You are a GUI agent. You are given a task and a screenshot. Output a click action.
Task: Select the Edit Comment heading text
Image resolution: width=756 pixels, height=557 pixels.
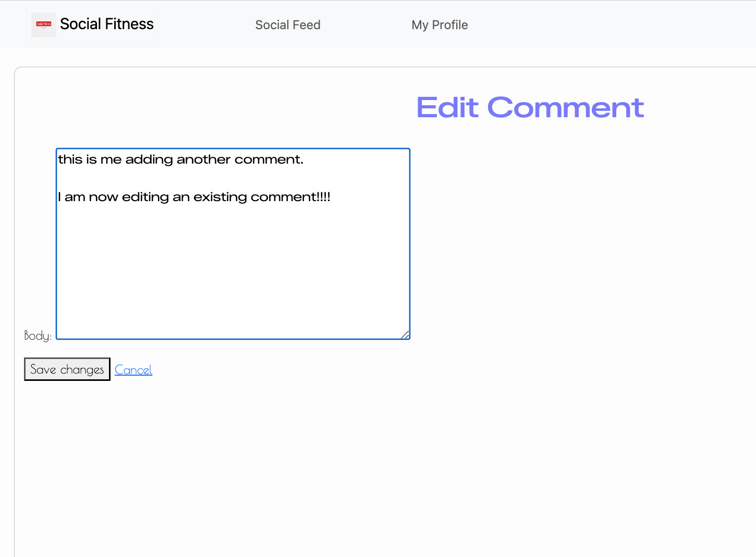pyautogui.click(x=530, y=108)
